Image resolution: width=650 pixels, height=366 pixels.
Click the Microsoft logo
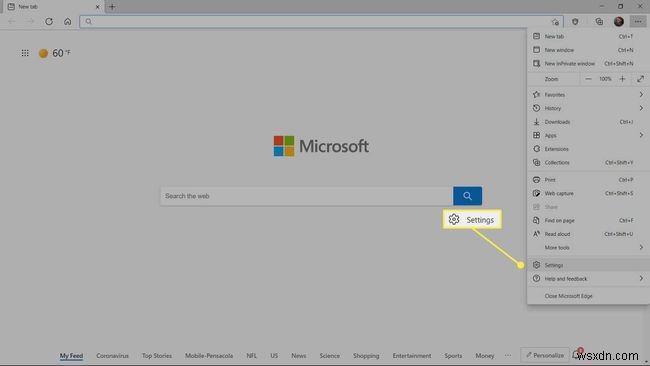321,146
